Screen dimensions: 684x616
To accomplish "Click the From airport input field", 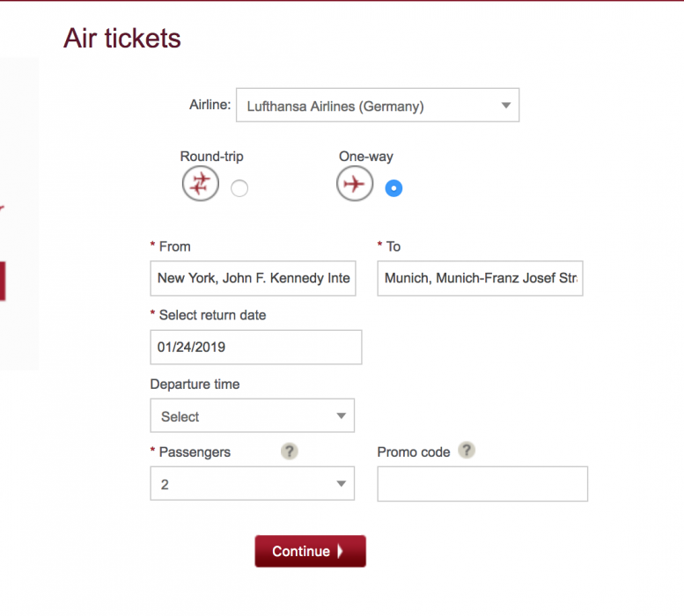I will pyautogui.click(x=254, y=278).
